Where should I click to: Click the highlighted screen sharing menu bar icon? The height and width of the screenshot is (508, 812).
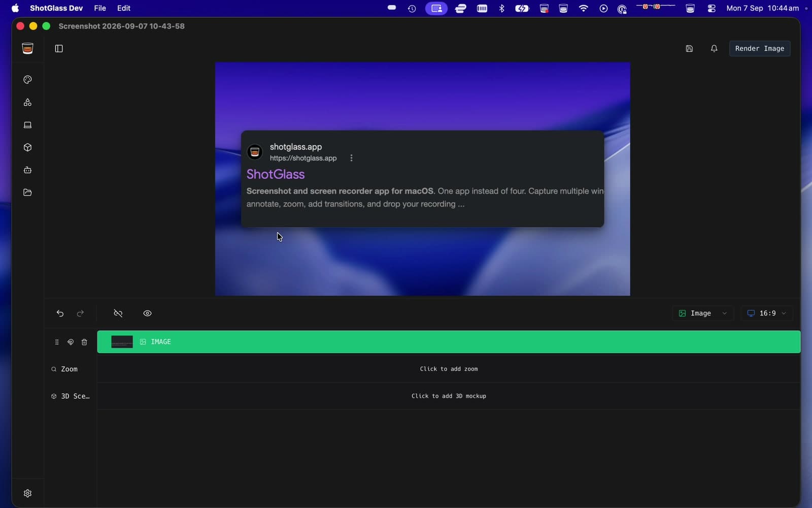pos(436,8)
